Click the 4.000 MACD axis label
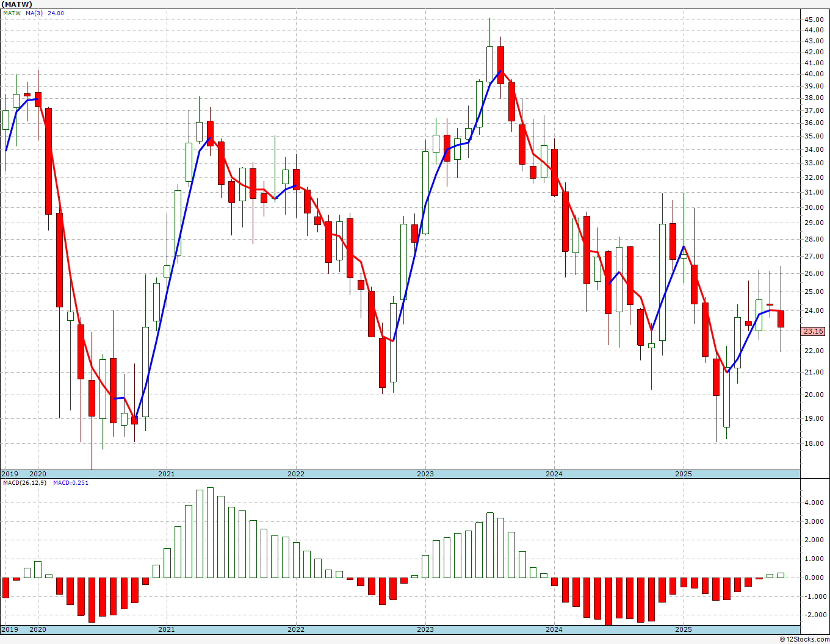 tap(814, 503)
